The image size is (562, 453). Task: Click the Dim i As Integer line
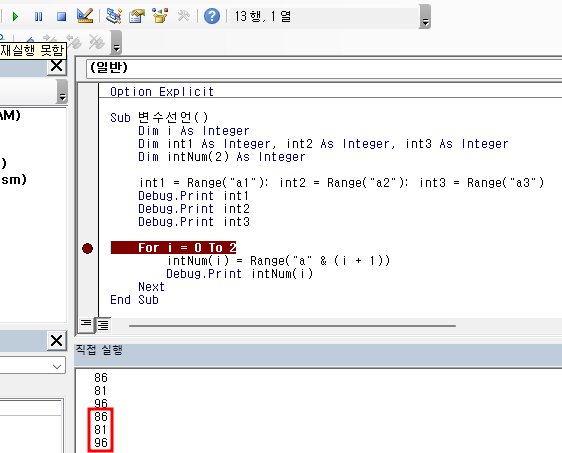194,131
